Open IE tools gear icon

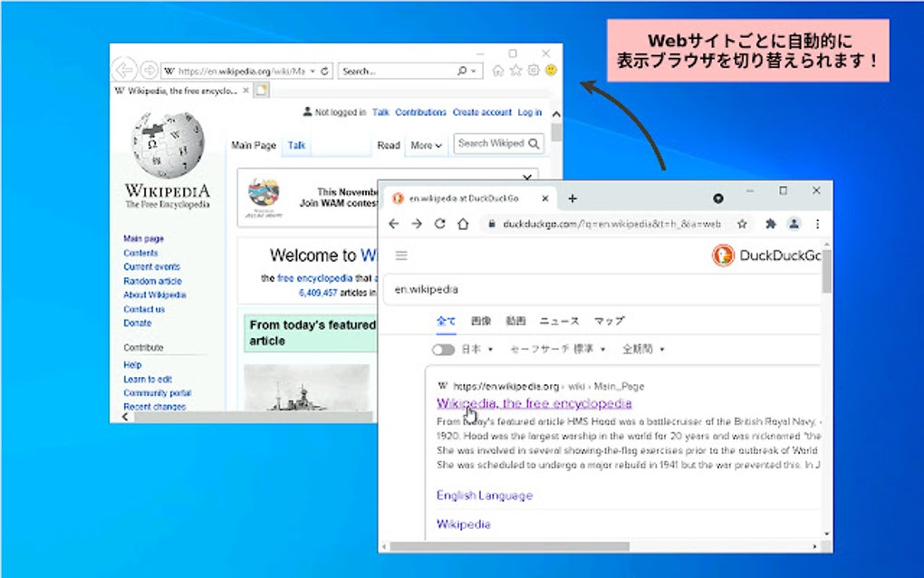pyautogui.click(x=534, y=71)
